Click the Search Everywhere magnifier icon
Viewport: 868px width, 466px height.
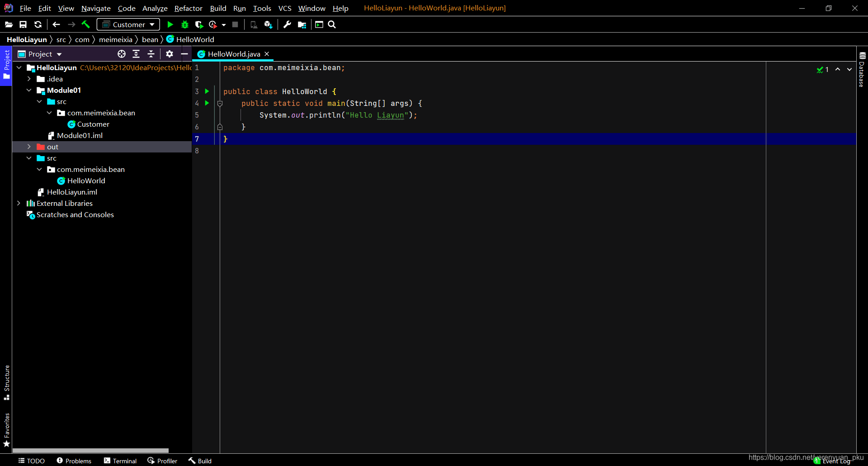click(332, 24)
